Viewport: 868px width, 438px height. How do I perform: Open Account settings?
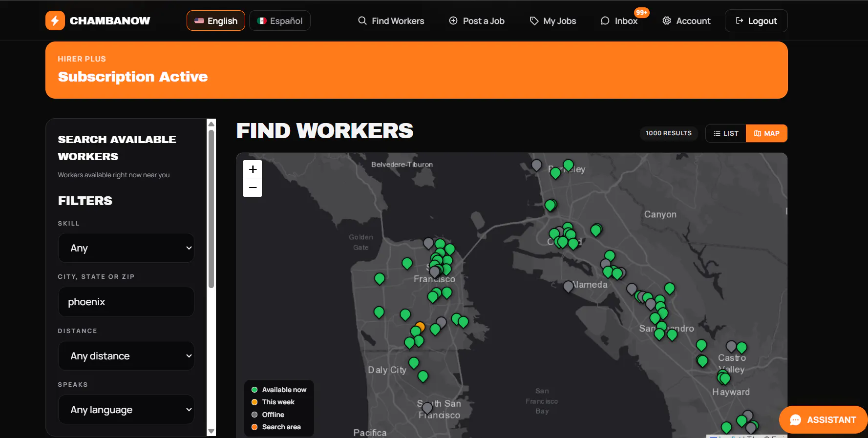(x=686, y=21)
